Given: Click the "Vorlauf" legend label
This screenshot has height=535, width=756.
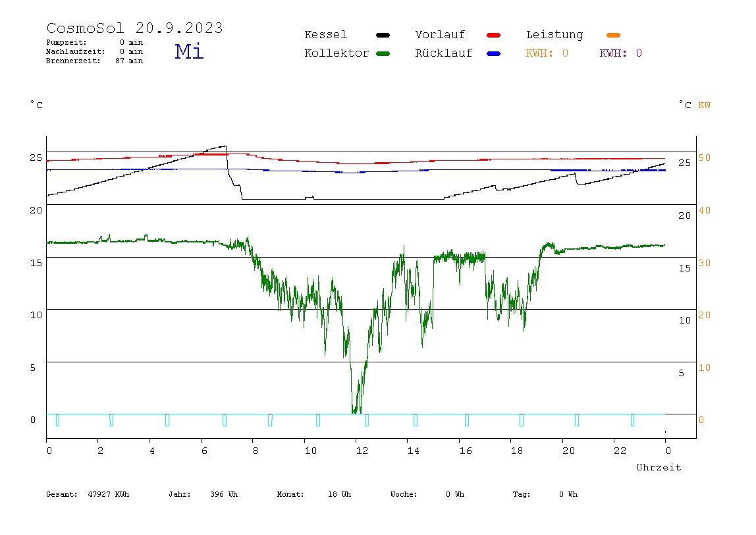Looking at the screenshot, I should click(440, 35).
